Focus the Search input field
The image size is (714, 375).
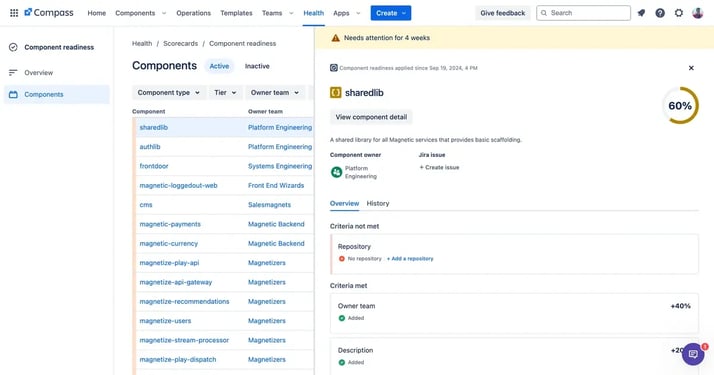click(x=583, y=13)
